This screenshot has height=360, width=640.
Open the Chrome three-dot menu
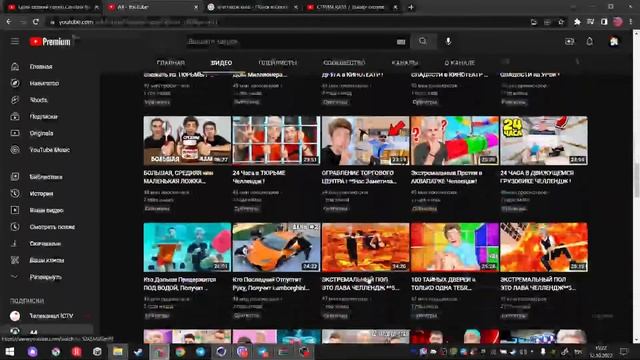631,22
